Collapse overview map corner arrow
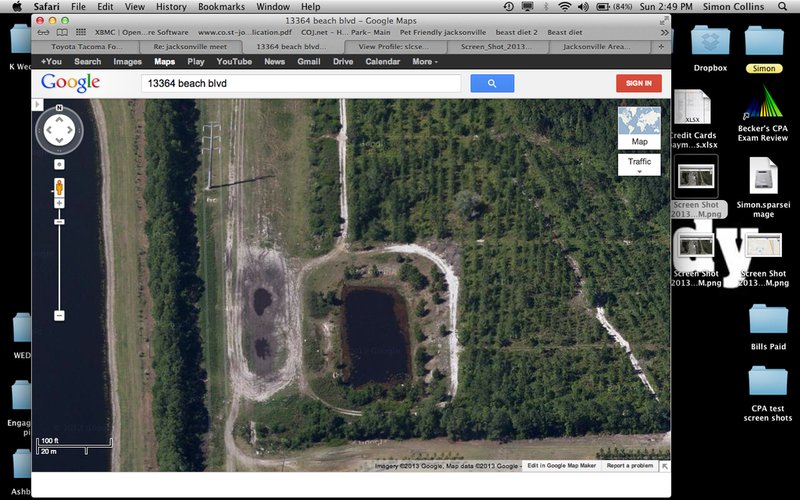This screenshot has width=800, height=500. pyautogui.click(x=665, y=466)
